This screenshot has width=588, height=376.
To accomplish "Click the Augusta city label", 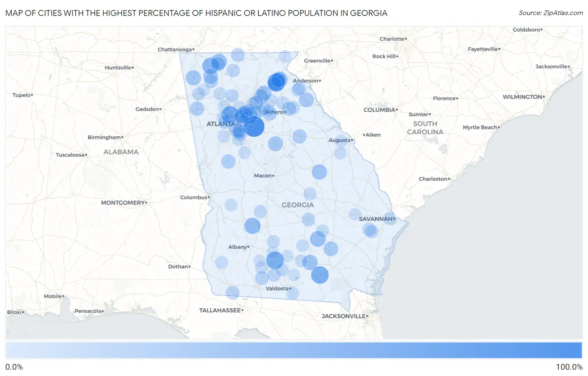I will (x=340, y=140).
